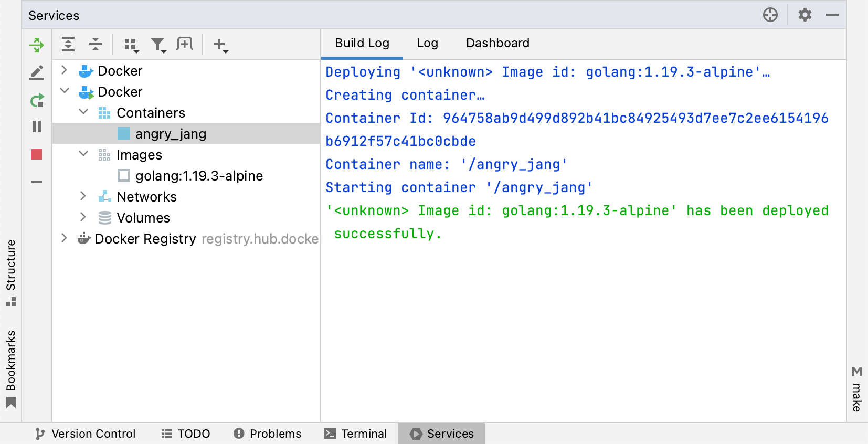Image resolution: width=868 pixels, height=444 pixels.
Task: Expand the first collapsed Docker node
Action: click(x=64, y=70)
